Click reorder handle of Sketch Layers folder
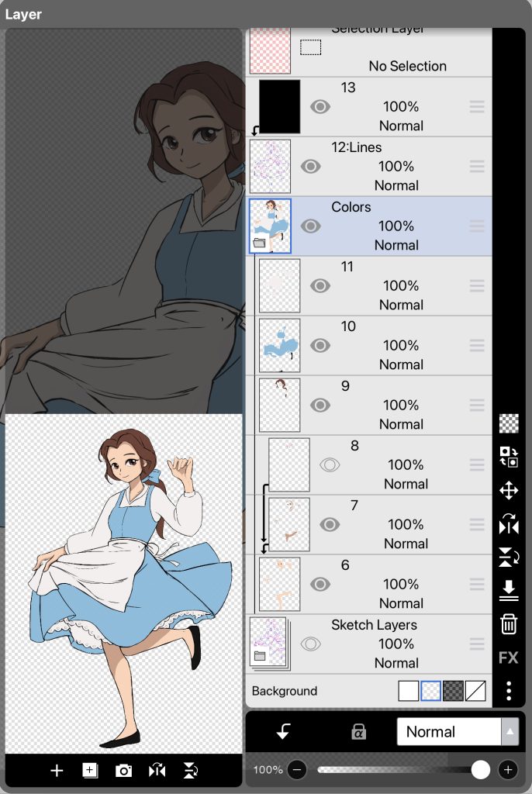Viewport: 532px width, 794px height. (x=477, y=644)
